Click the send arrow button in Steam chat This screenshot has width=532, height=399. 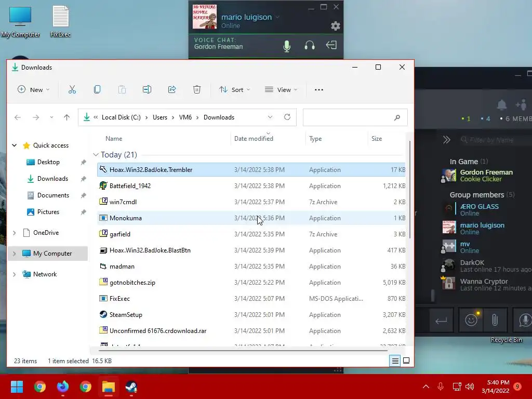pos(441,320)
